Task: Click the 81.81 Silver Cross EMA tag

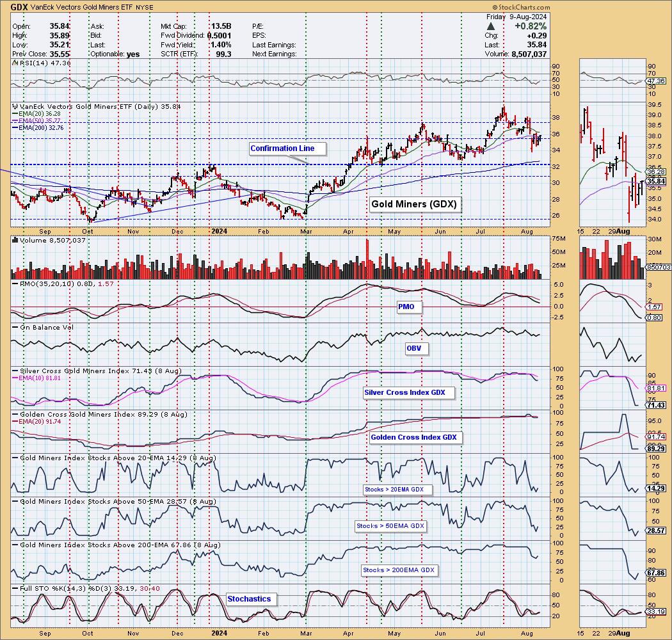Action: 656,388
